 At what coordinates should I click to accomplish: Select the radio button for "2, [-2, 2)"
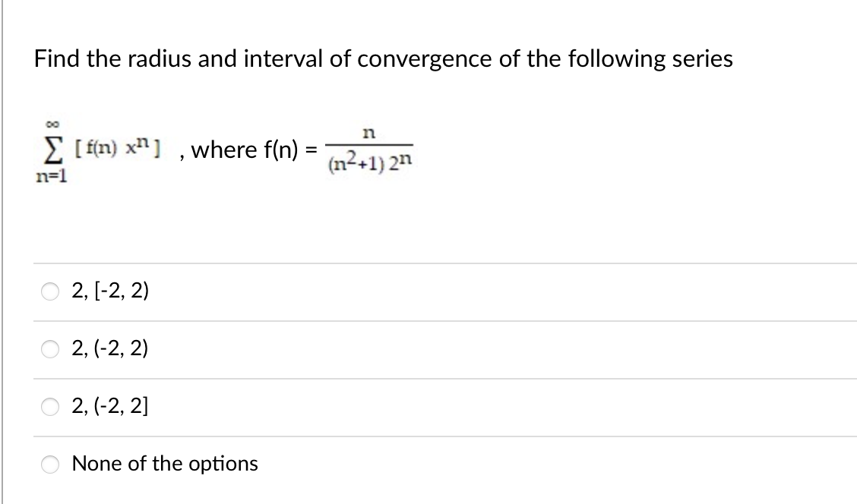click(49, 290)
